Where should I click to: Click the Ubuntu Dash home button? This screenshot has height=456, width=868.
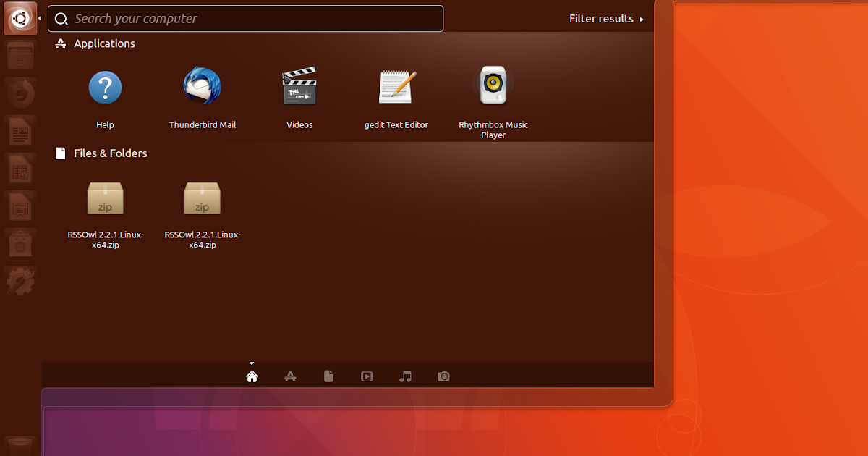(20, 18)
